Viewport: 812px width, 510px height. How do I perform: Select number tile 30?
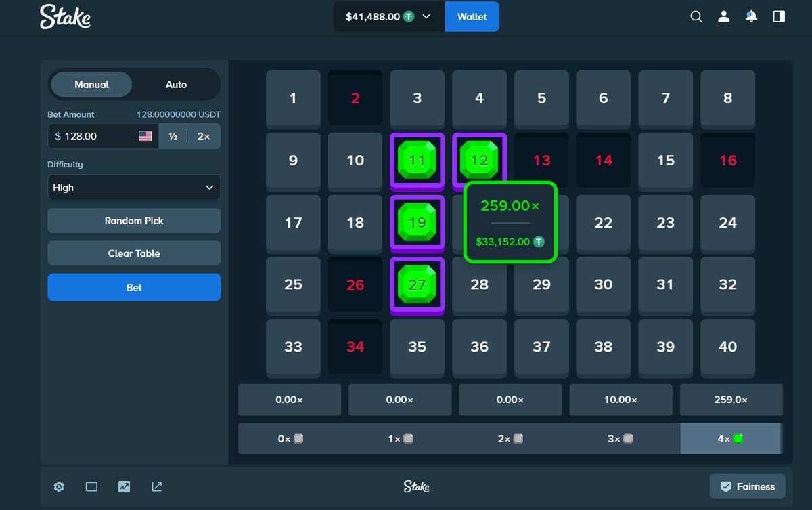point(603,285)
